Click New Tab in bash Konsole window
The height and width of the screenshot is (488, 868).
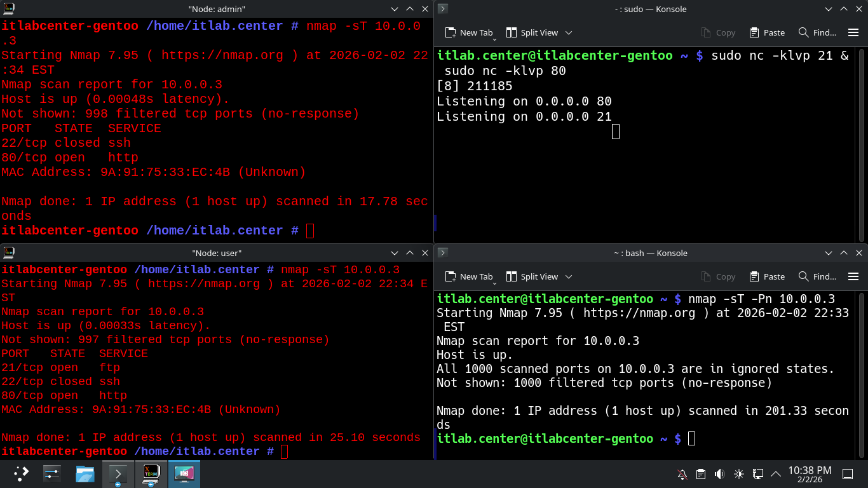pos(469,276)
